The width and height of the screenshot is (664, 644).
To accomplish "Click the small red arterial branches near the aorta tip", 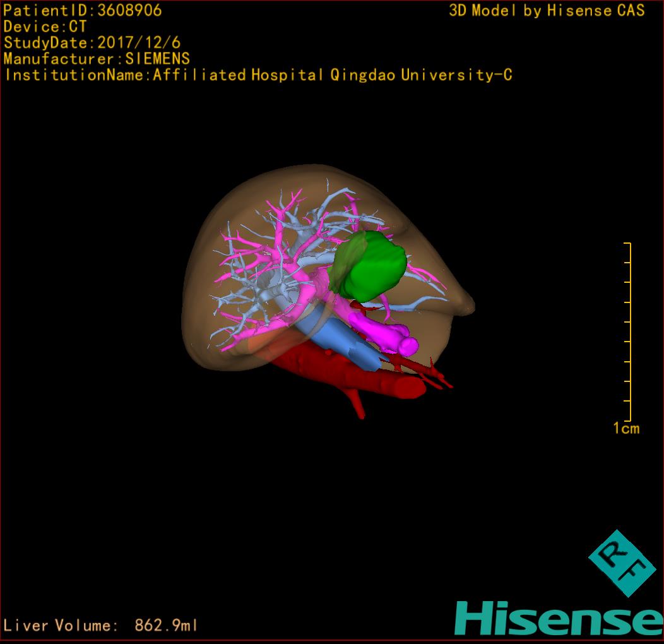I will click(x=436, y=374).
